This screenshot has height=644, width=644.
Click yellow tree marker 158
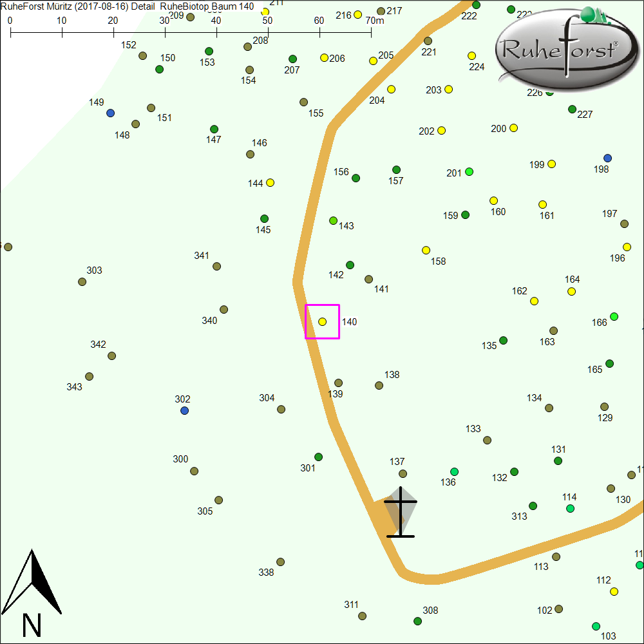click(426, 250)
